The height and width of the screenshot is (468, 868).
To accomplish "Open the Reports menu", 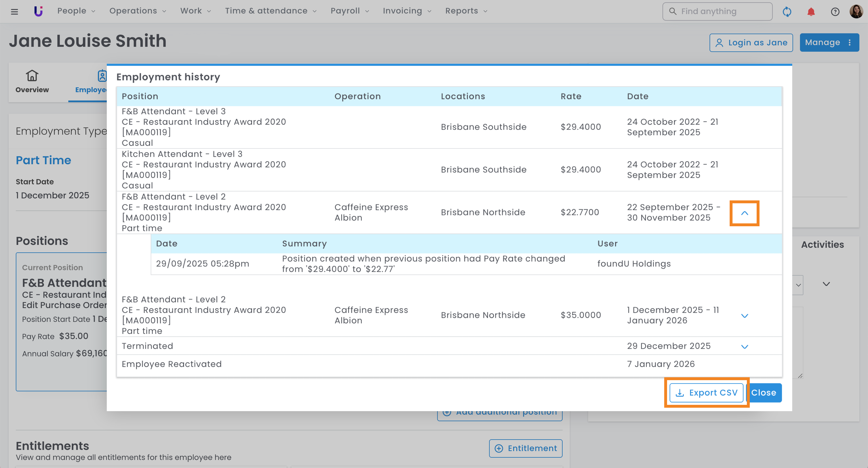I will coord(466,11).
